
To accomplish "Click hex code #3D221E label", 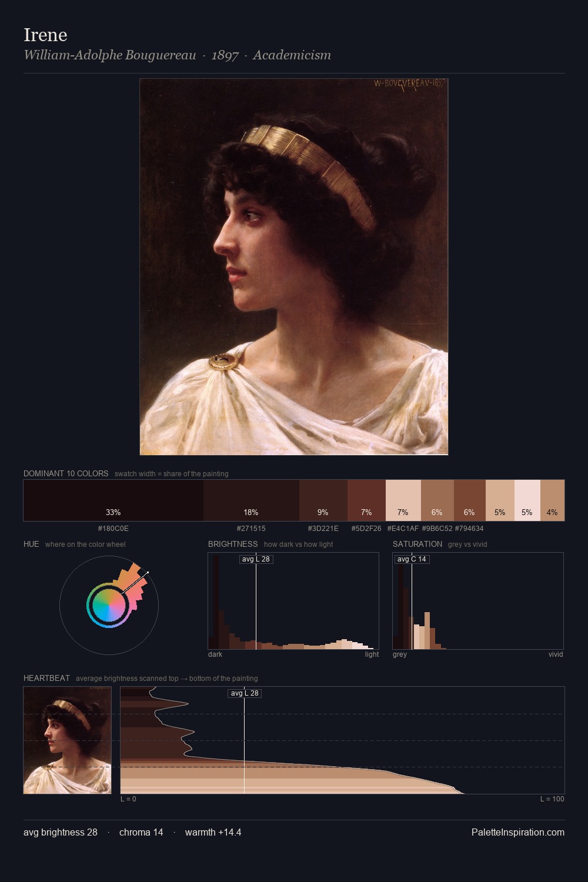I will pyautogui.click(x=323, y=529).
